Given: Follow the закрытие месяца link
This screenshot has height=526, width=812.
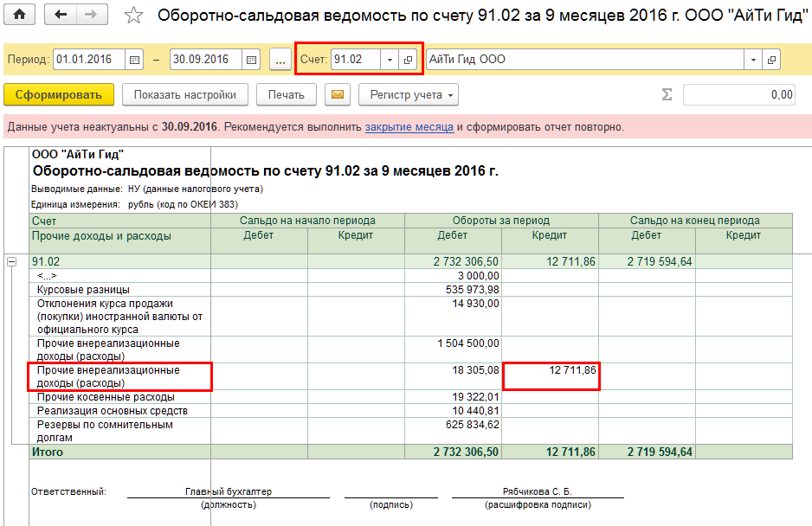Looking at the screenshot, I should 409,126.
